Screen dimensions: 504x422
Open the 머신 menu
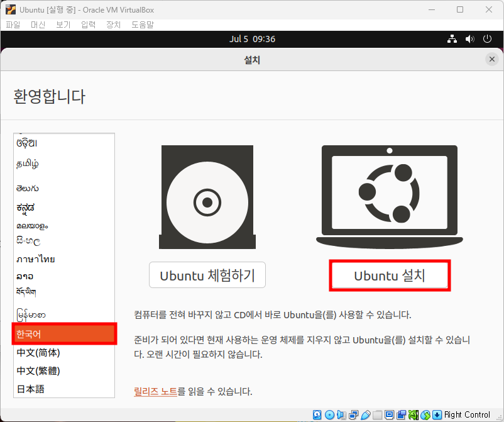pos(38,25)
